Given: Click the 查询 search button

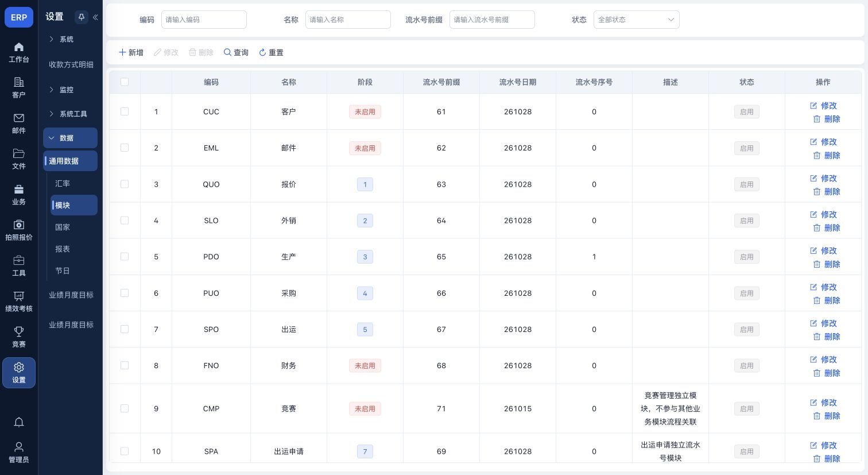Looking at the screenshot, I should pos(236,52).
